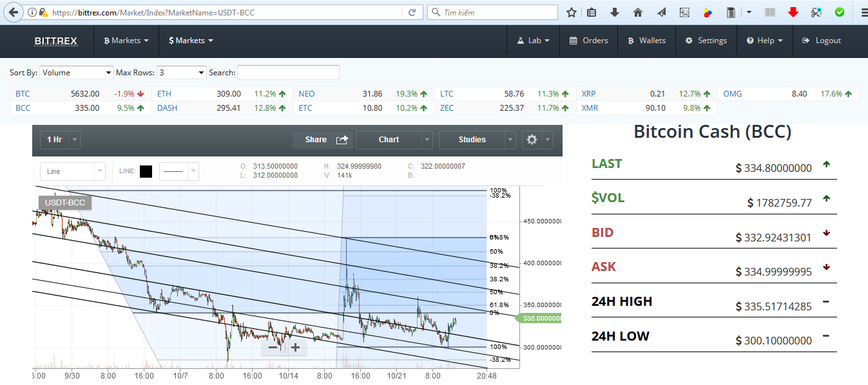Open the Line drawing tool dropdown

click(72, 172)
